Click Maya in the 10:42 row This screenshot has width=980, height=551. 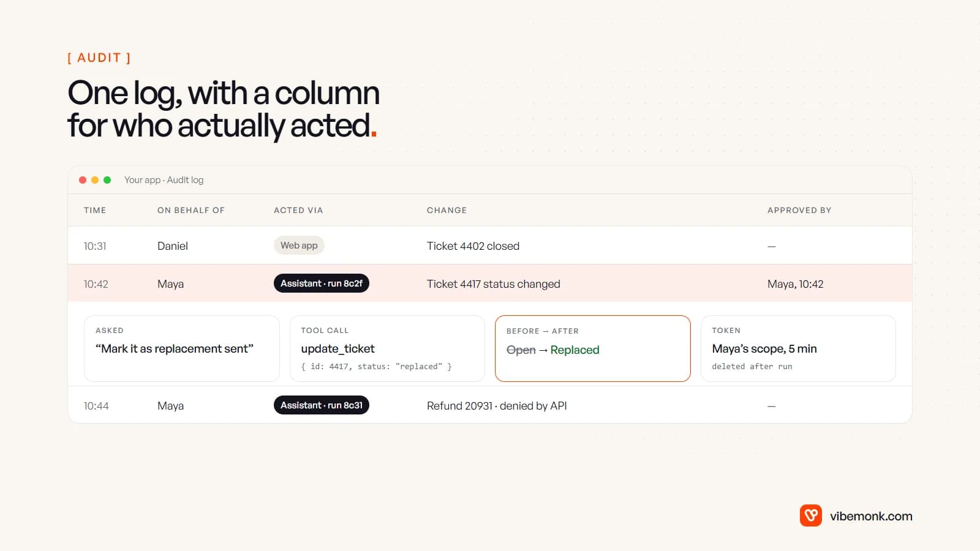pyautogui.click(x=170, y=284)
